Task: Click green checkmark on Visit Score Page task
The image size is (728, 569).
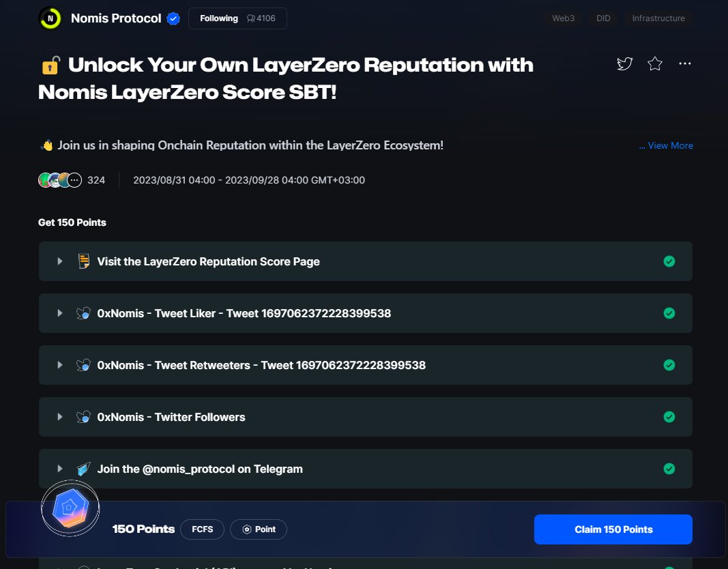Action: click(669, 261)
